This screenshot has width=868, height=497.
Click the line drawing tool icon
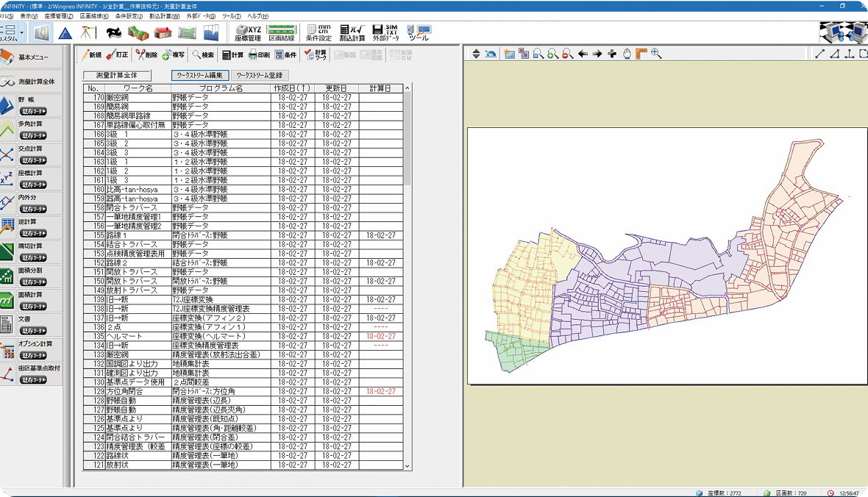(820, 54)
